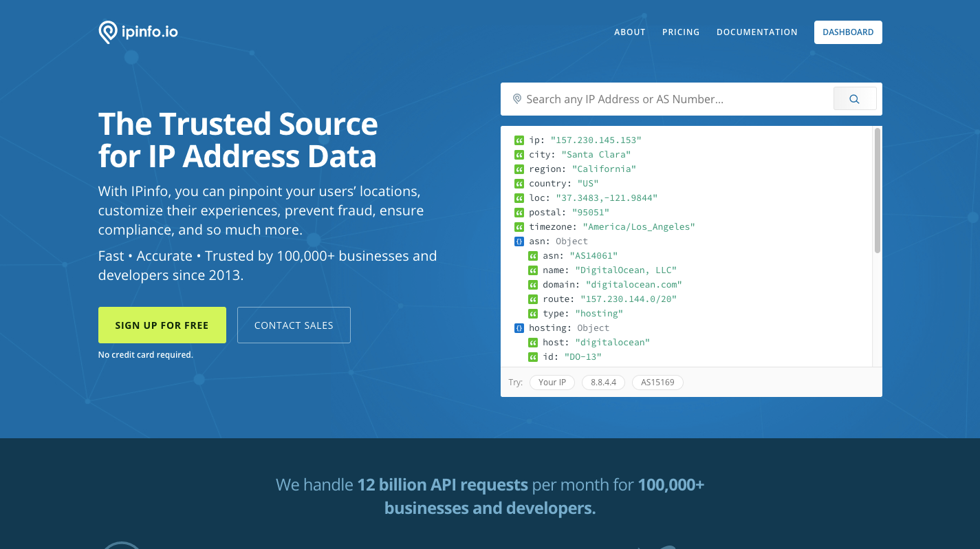980x549 pixels.
Task: Click the ip value "157.230.145.153"
Action: (x=596, y=140)
